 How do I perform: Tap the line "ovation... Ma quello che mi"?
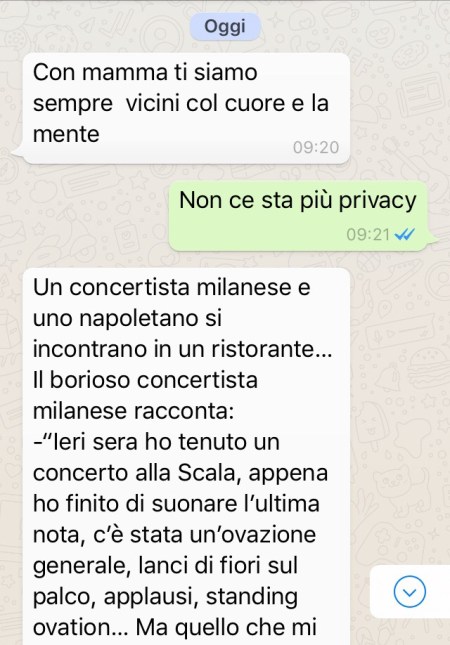pos(175,627)
